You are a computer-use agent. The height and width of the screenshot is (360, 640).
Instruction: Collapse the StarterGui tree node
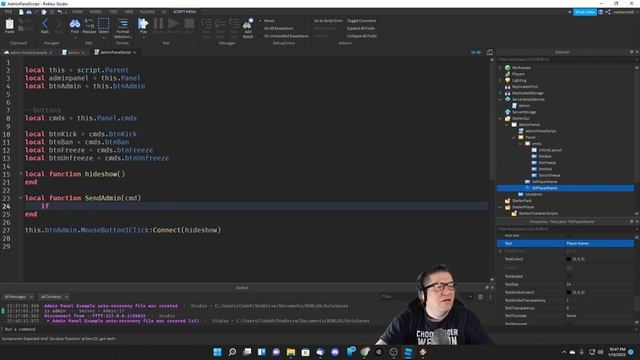(501, 118)
